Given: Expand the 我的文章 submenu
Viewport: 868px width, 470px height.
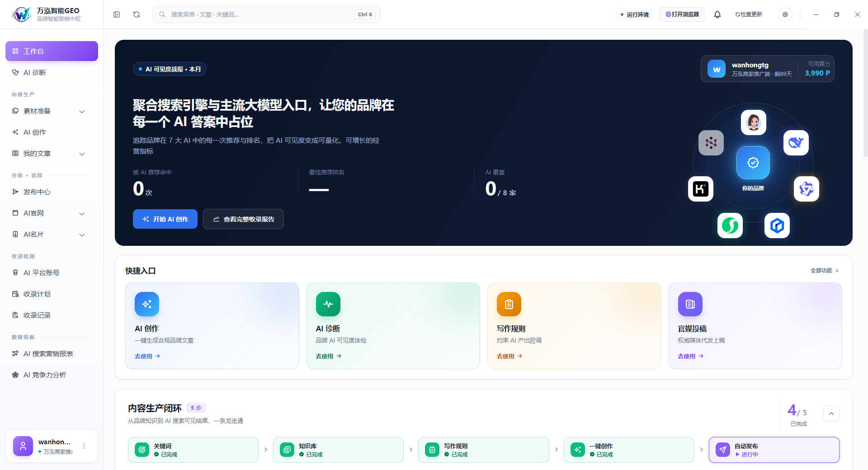Looking at the screenshot, I should [x=82, y=154].
